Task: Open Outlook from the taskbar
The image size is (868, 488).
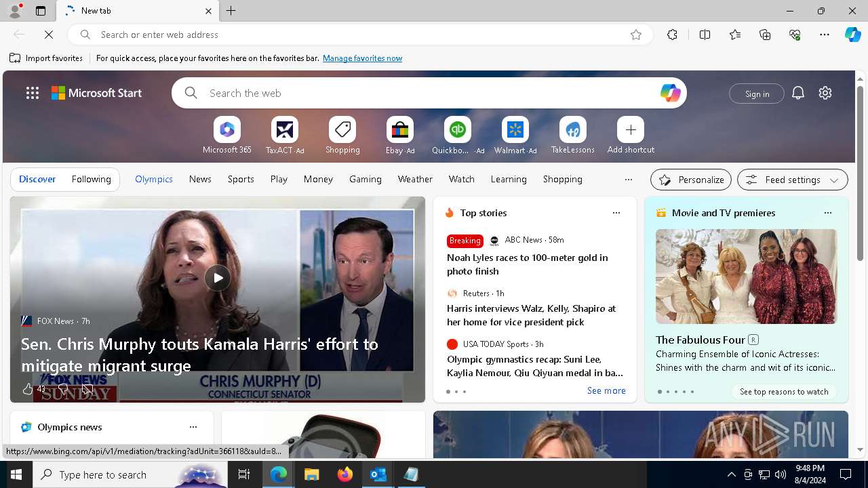Action: (x=378, y=474)
